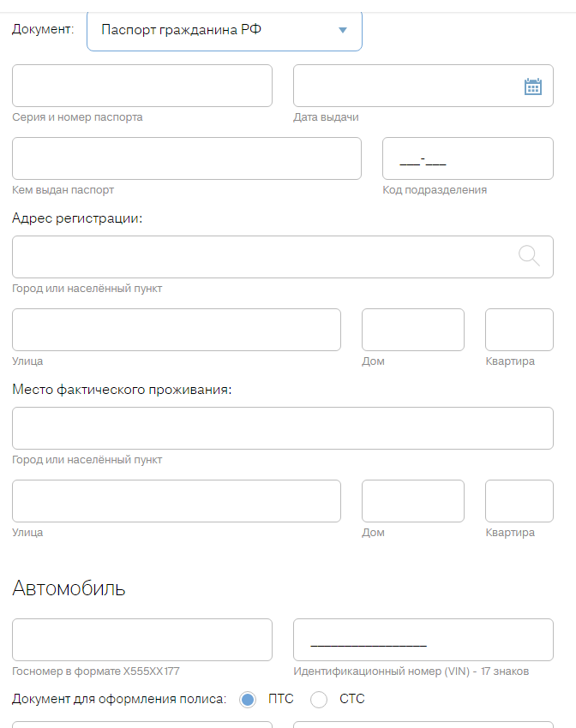Click the passport series and number field
This screenshot has width=576, height=728.
[142, 86]
